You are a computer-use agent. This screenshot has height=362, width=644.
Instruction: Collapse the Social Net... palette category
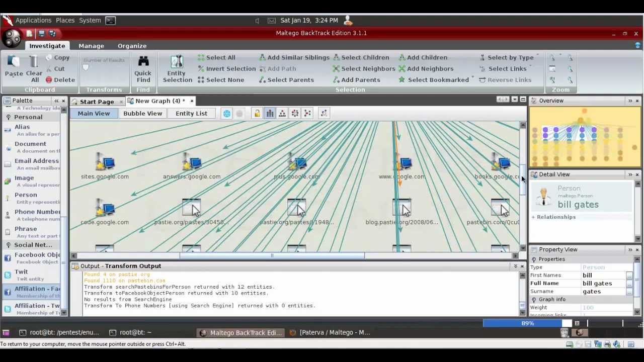pos(9,245)
